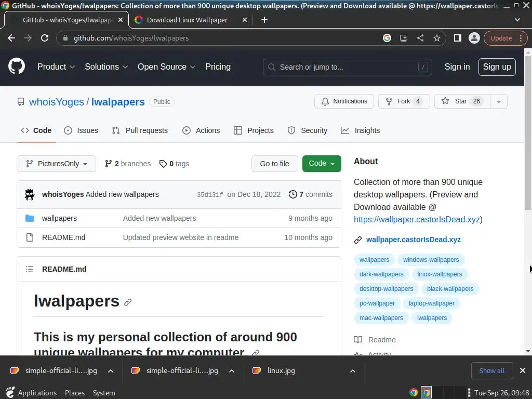The image size is (532, 399).
Task: Click the Notifications button
Action: [x=344, y=101]
